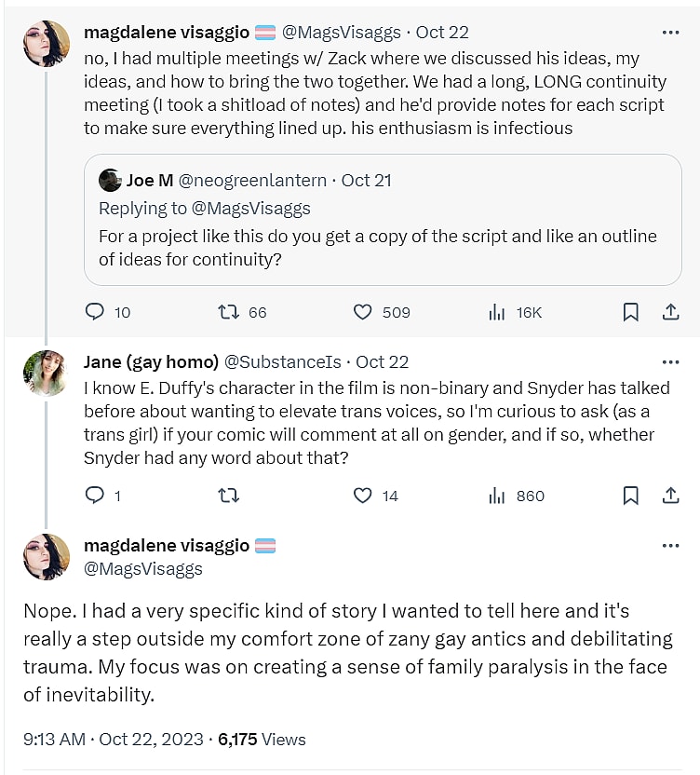View analytics showing 16K views
The image size is (700, 775).
tap(497, 312)
